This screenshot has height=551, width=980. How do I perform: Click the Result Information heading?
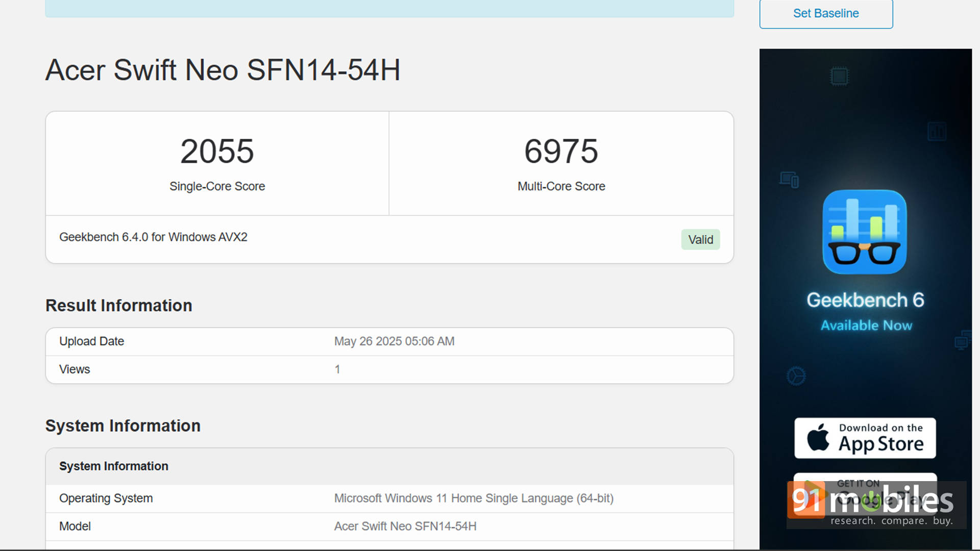pyautogui.click(x=119, y=305)
